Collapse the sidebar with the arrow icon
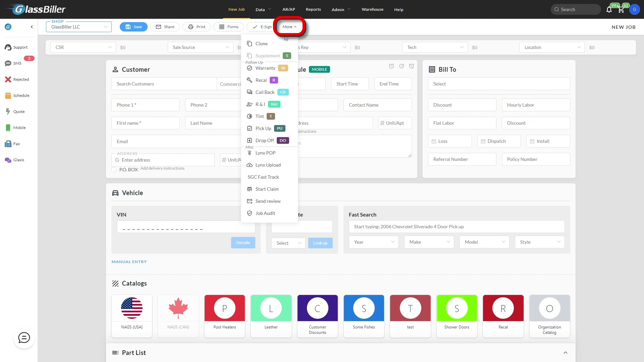 tap(32, 27)
